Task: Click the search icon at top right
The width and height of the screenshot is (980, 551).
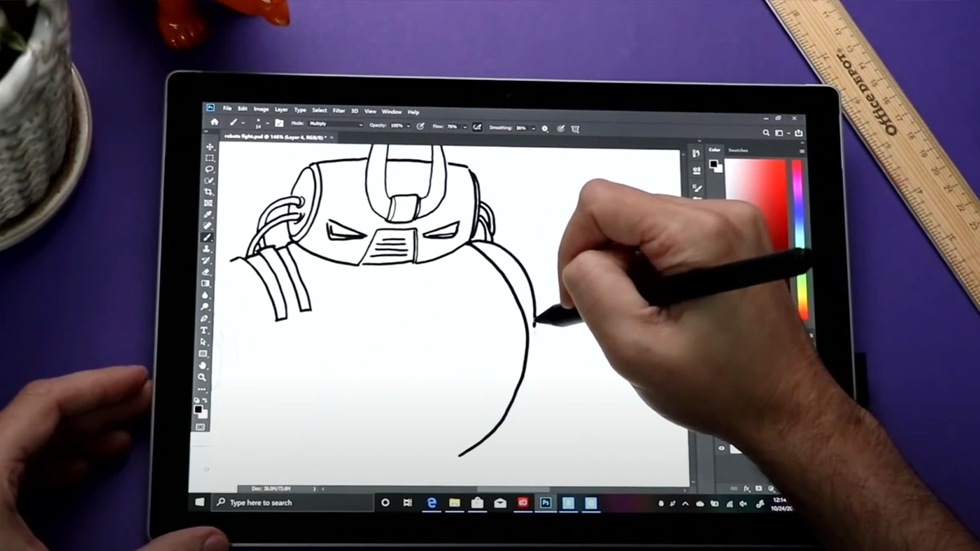Action: click(x=766, y=132)
